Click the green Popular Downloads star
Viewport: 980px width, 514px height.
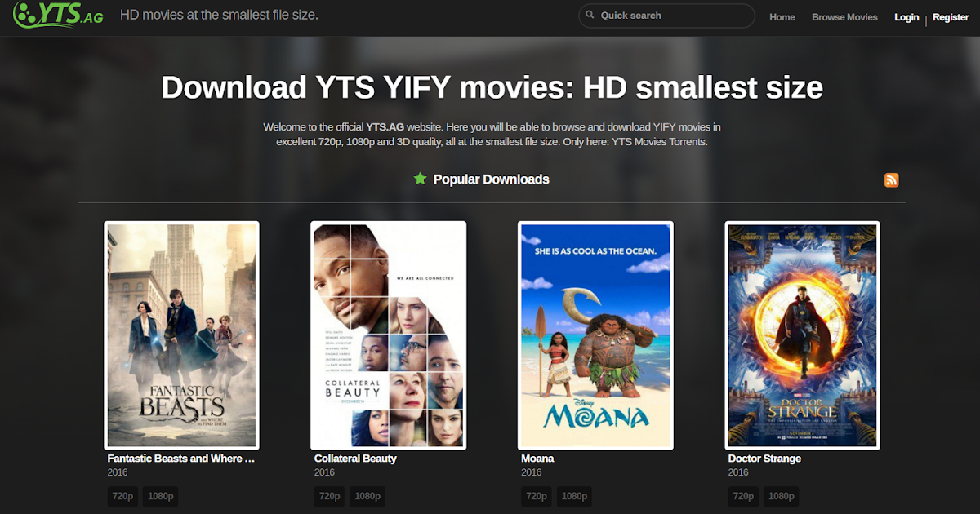click(420, 179)
